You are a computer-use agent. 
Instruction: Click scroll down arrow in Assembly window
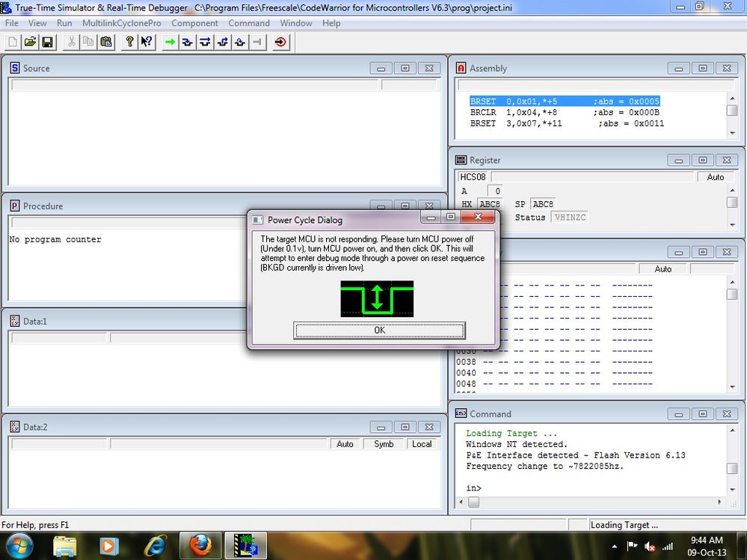click(x=732, y=133)
